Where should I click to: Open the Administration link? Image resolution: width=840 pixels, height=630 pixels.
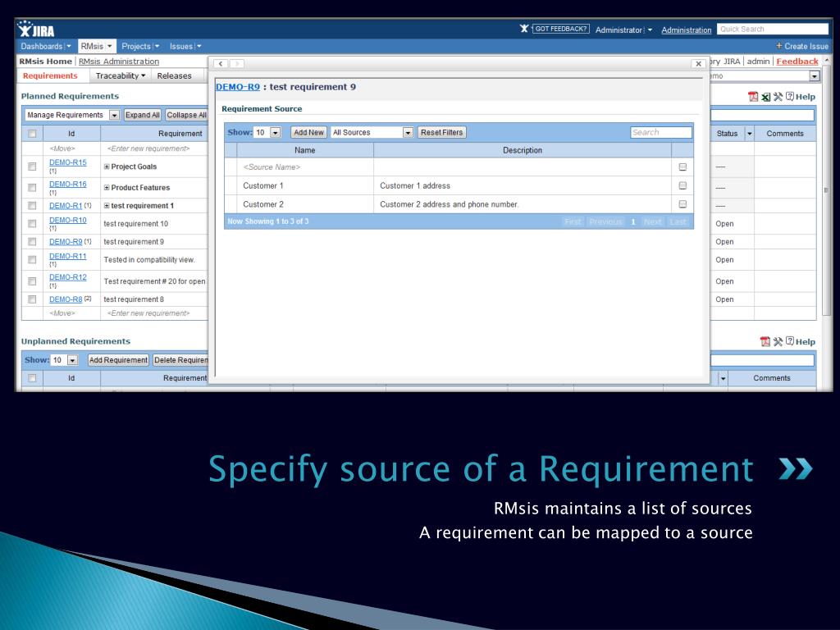click(x=687, y=30)
